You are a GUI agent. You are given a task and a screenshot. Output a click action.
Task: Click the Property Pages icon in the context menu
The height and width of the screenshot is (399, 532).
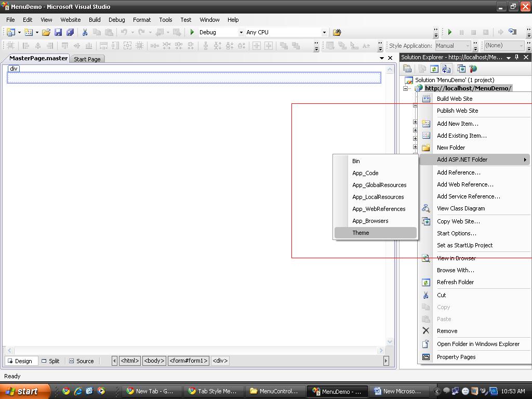tap(426, 357)
